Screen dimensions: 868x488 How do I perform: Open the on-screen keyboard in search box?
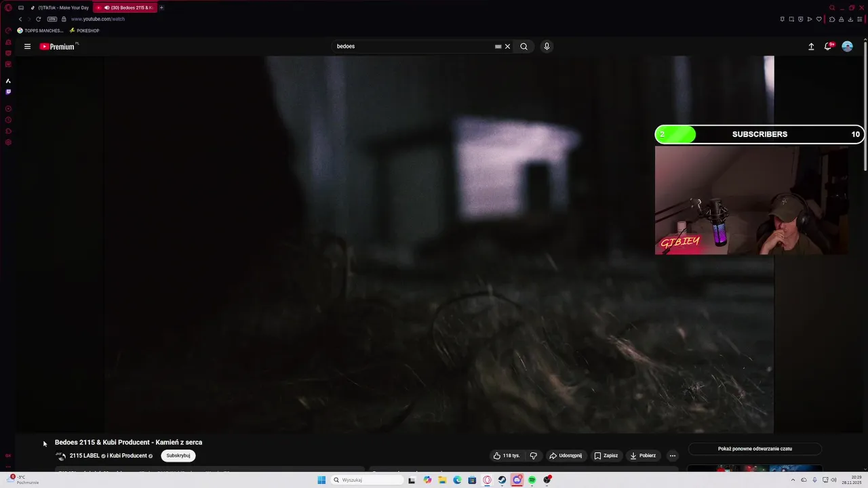pyautogui.click(x=498, y=47)
